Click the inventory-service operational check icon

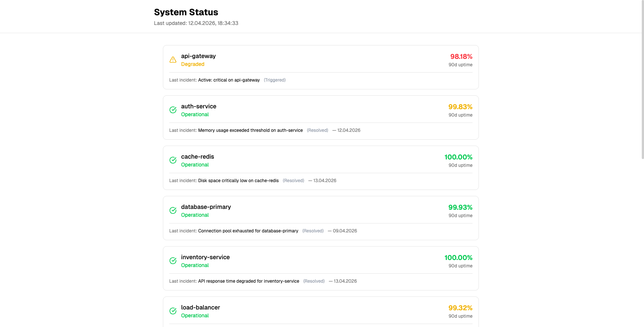point(173,261)
